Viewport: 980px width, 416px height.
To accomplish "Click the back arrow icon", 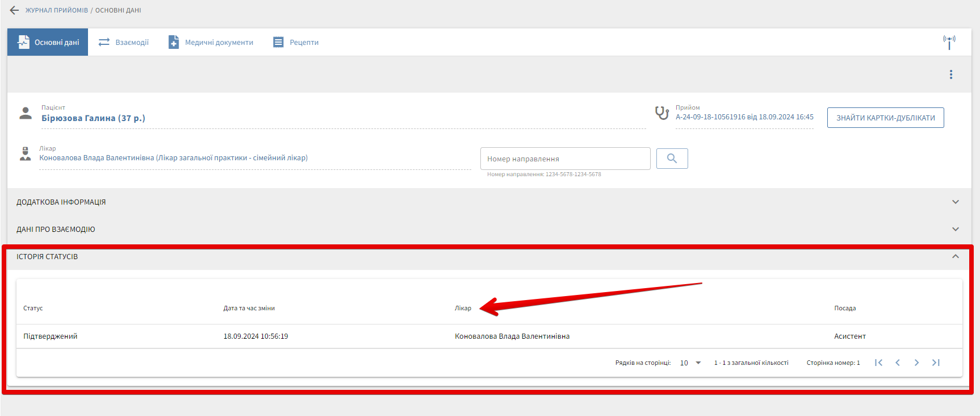I will coord(14,10).
